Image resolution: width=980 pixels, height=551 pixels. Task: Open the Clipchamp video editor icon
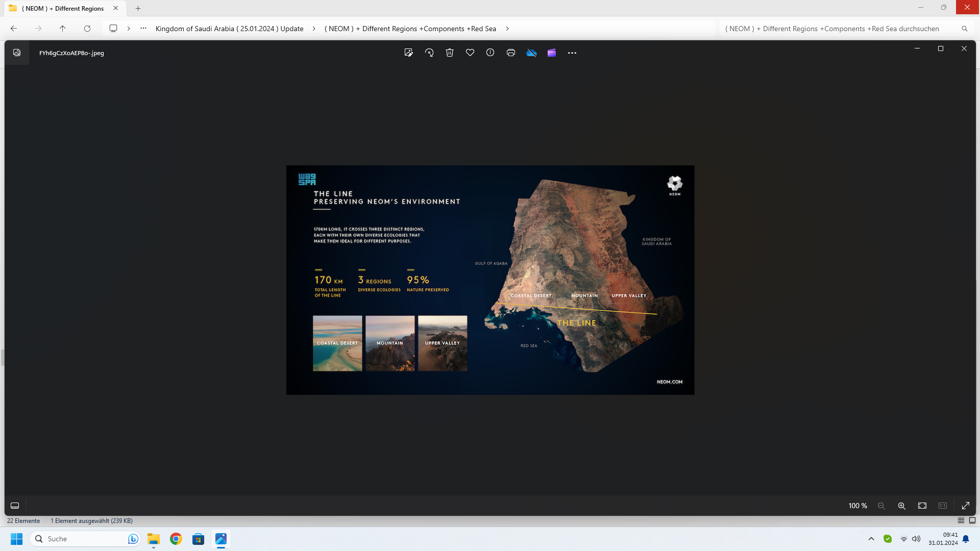(552, 53)
